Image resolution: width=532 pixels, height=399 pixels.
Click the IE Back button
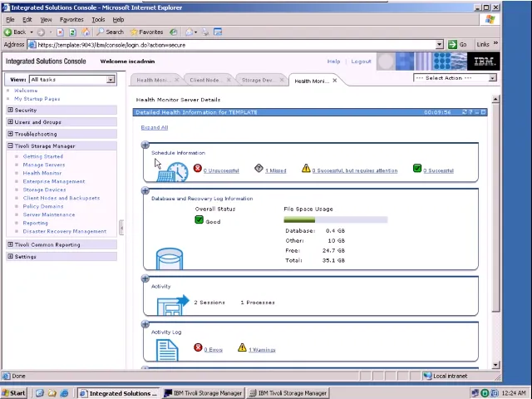[x=15, y=32]
